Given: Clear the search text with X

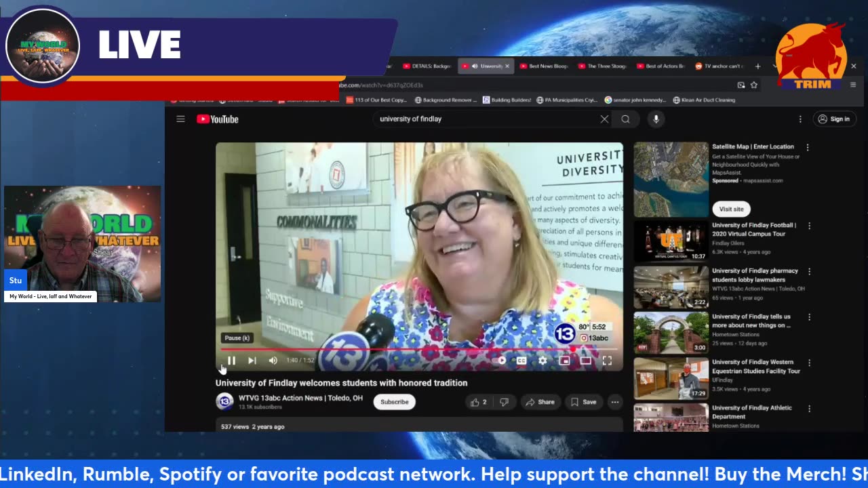Looking at the screenshot, I should pos(604,119).
